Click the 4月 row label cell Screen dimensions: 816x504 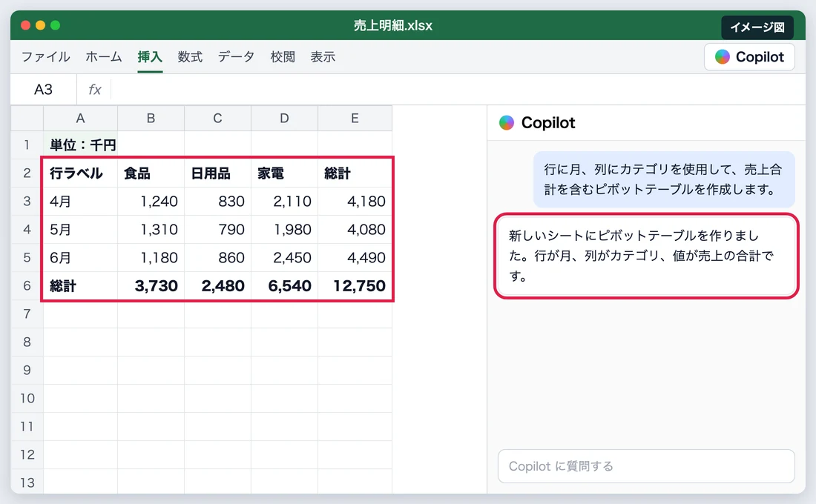pos(81,202)
